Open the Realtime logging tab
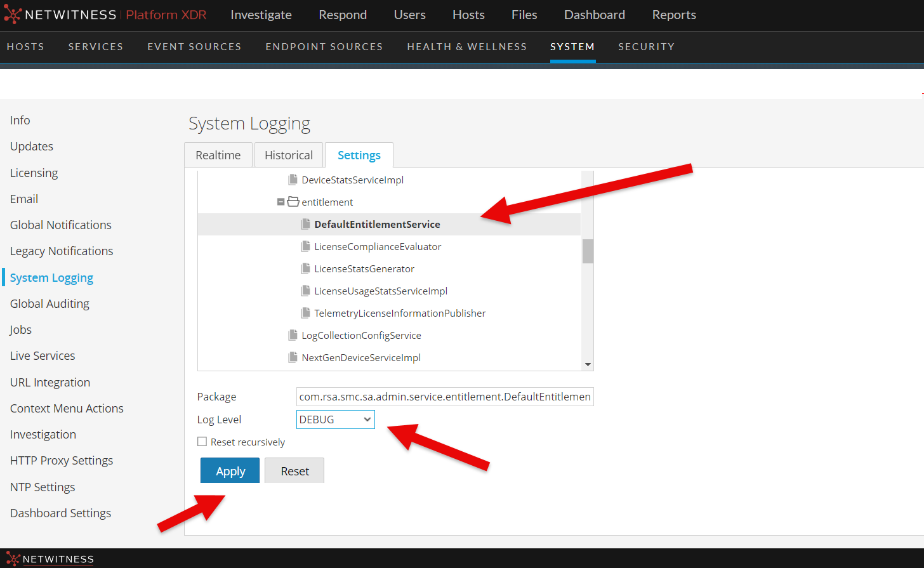Screen dimensions: 924x568 218,155
